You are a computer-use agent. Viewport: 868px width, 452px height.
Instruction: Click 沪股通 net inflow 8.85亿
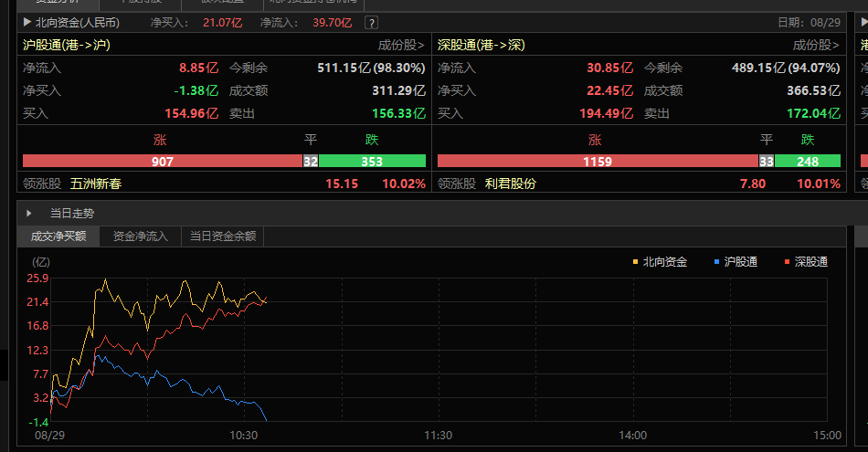[x=199, y=68]
